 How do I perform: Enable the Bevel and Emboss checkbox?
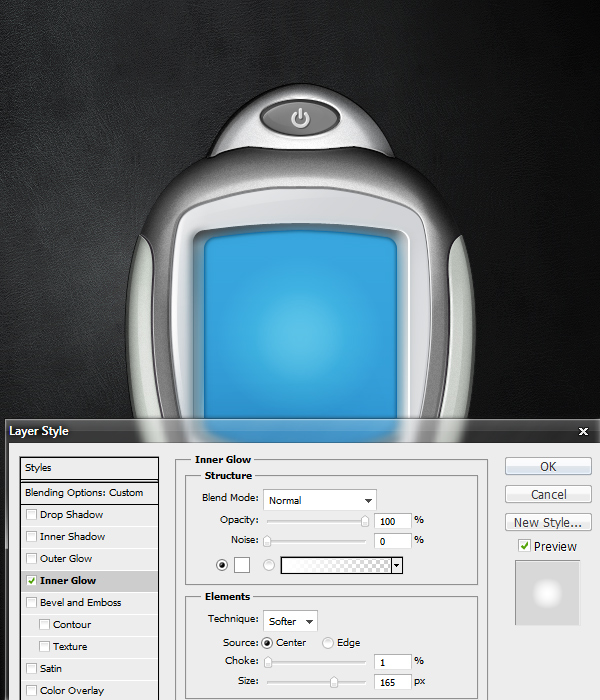click(x=31, y=603)
